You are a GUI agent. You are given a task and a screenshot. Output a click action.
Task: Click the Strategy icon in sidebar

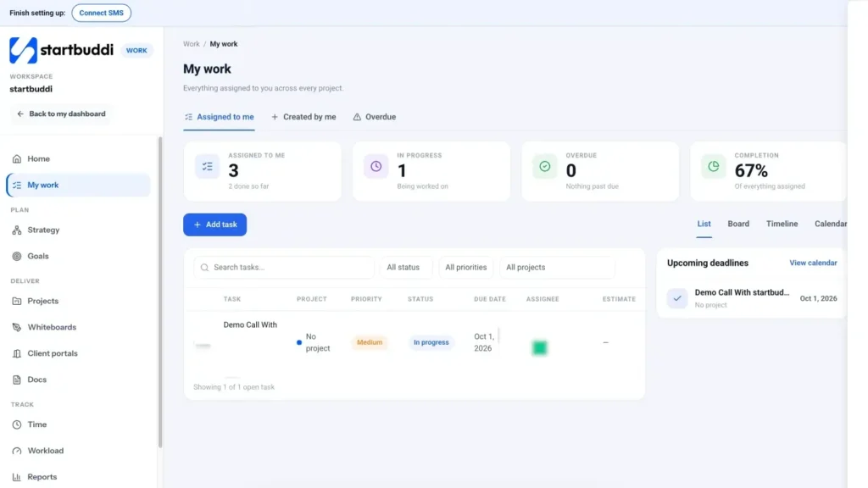coord(17,230)
